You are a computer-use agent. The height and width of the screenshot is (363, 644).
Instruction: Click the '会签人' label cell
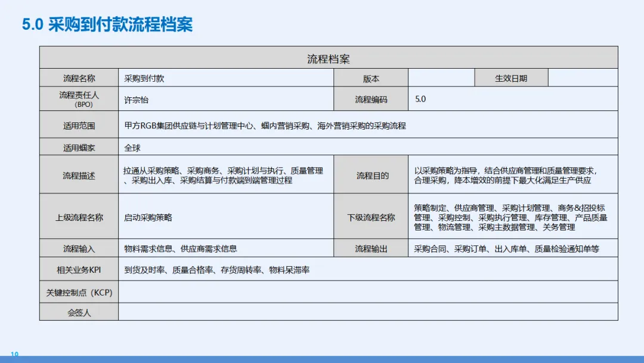tap(79, 312)
